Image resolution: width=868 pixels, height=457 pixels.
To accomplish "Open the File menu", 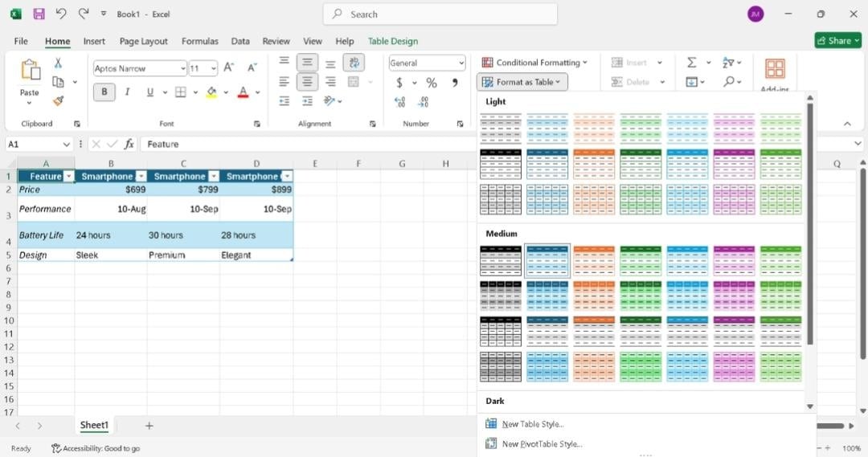I will click(x=21, y=41).
